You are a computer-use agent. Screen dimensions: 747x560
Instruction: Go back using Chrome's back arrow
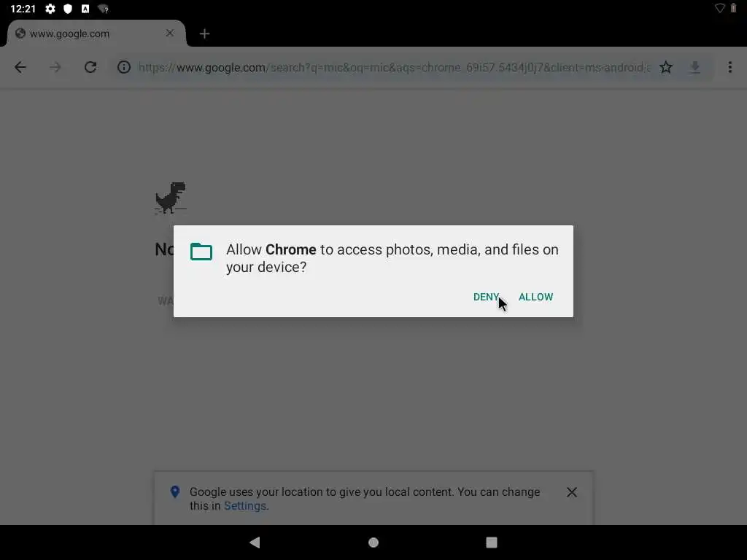coord(20,67)
